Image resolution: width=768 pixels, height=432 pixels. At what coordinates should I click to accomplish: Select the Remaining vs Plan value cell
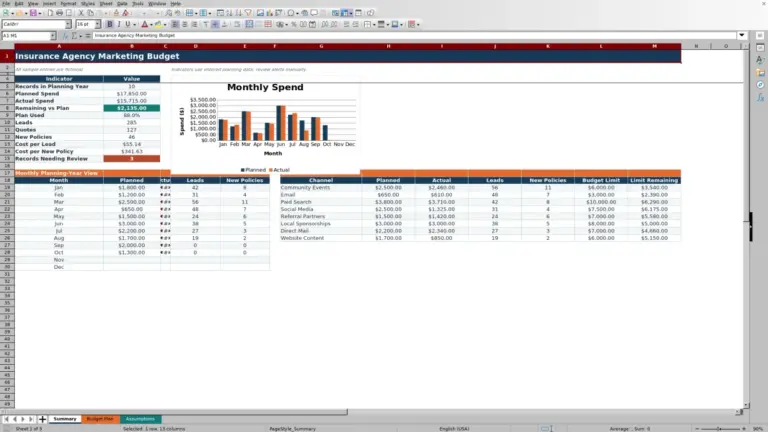point(131,108)
